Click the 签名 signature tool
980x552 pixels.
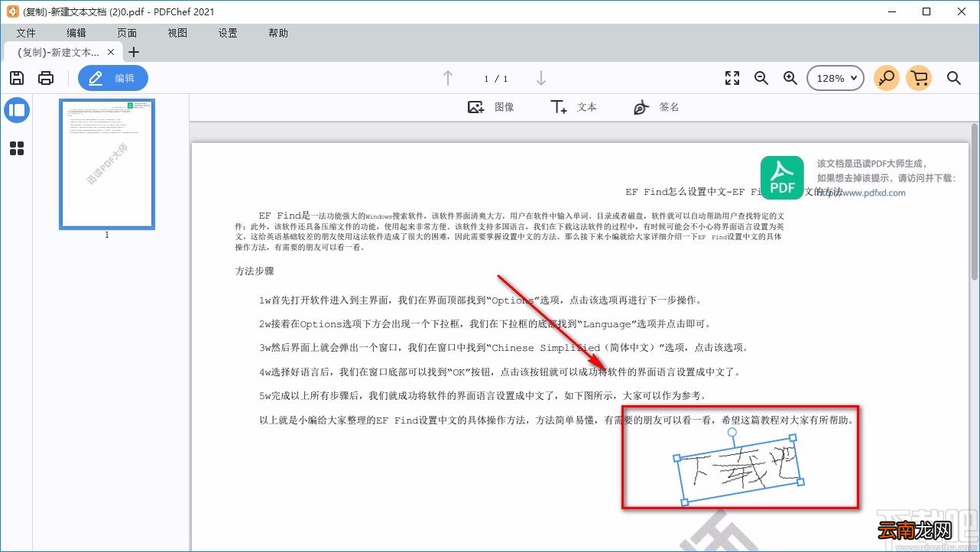656,107
